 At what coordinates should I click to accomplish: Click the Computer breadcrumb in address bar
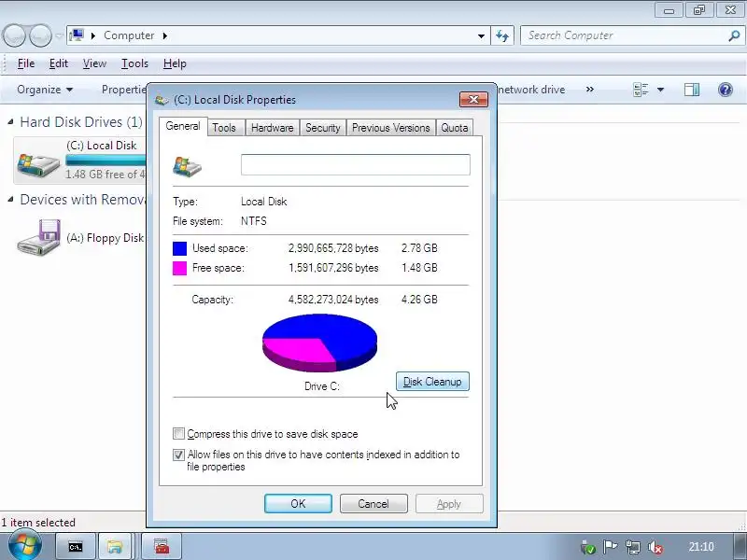[x=129, y=35]
